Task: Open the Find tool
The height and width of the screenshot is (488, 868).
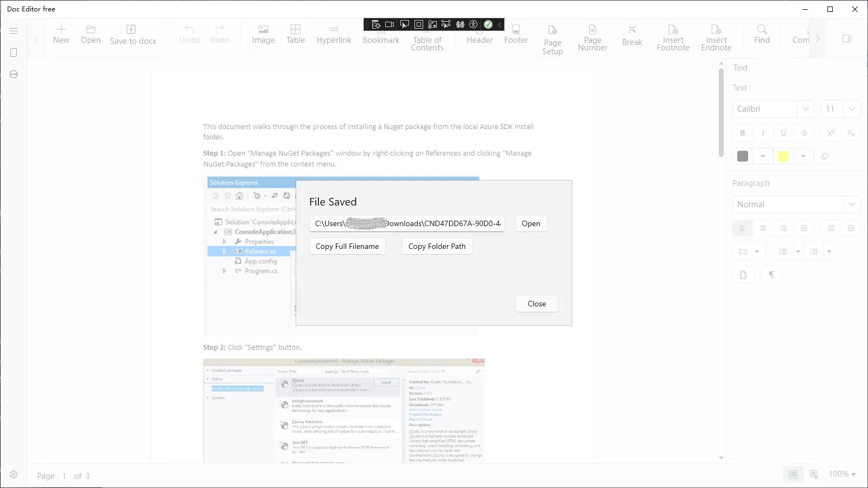Action: (762, 34)
